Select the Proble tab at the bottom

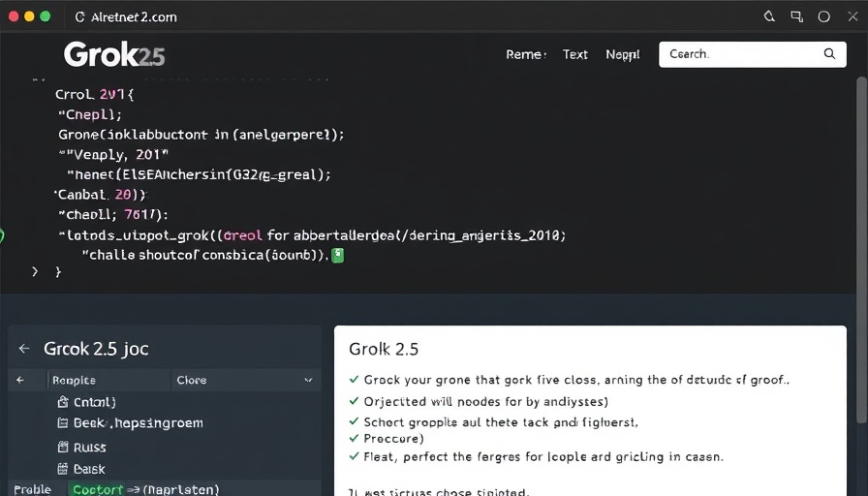[33, 489]
